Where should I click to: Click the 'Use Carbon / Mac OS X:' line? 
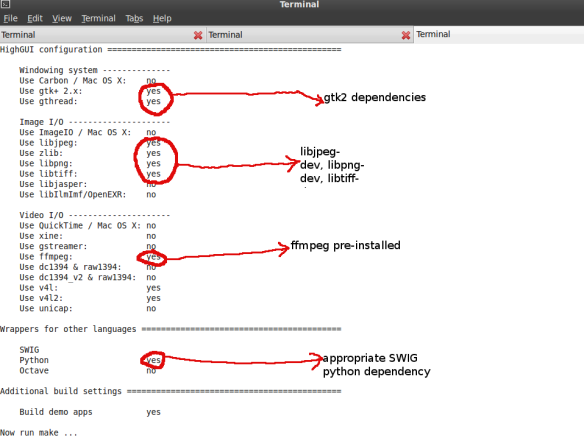click(x=88, y=80)
